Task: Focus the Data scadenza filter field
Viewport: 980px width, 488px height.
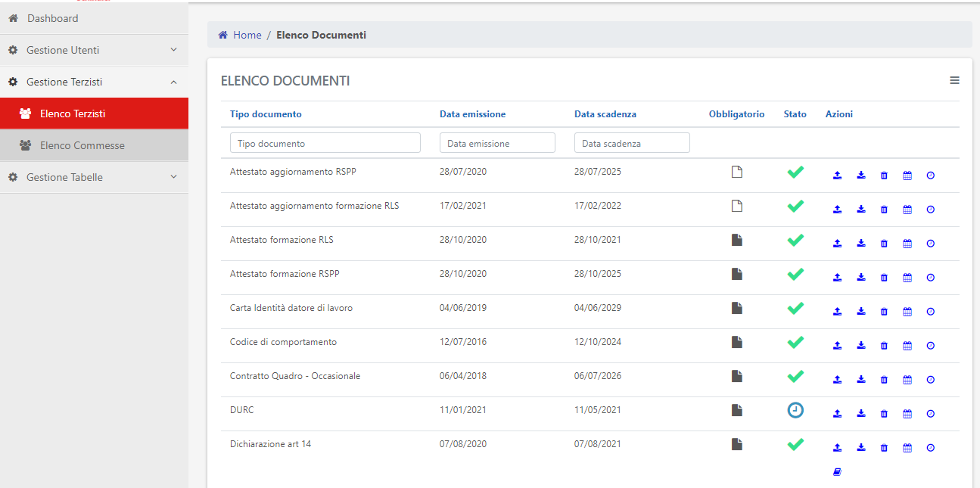Action: coord(632,143)
